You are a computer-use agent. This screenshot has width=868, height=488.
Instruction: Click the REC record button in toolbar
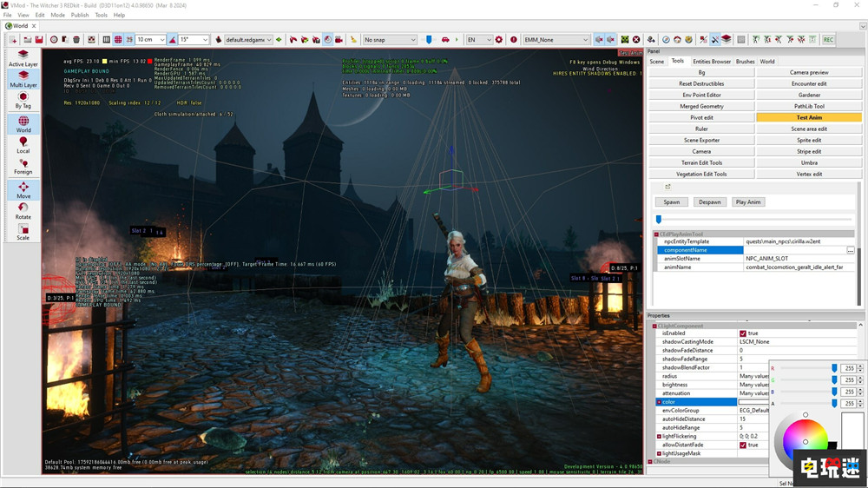point(828,40)
